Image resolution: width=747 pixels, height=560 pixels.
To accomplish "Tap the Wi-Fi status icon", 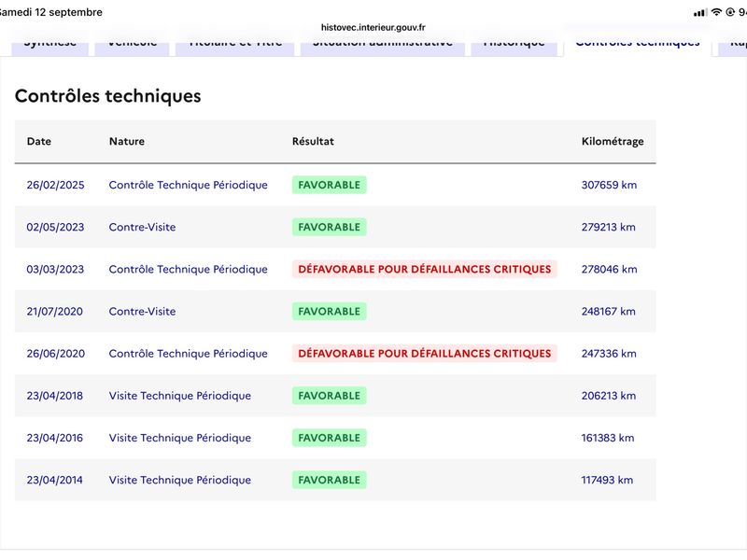I will coord(716,12).
